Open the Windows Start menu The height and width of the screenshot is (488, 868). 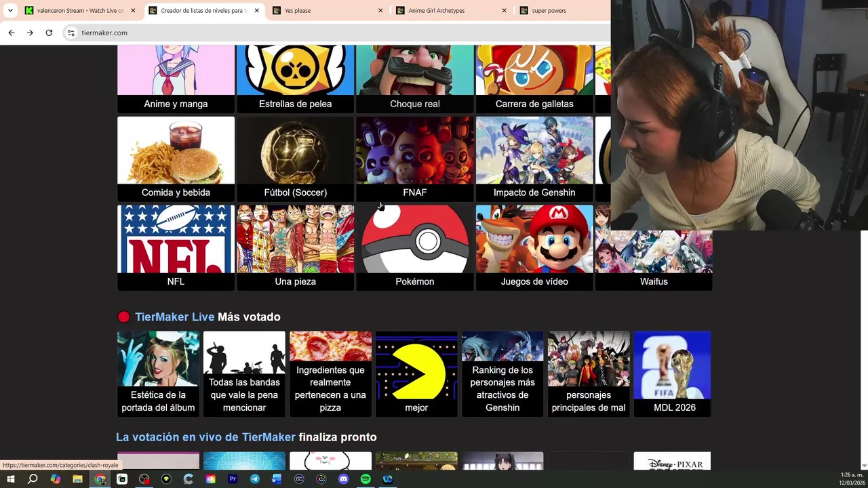[x=10, y=479]
